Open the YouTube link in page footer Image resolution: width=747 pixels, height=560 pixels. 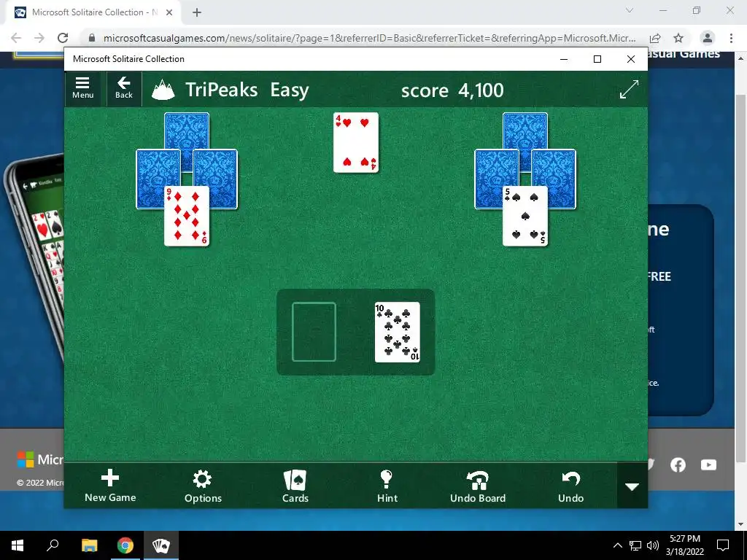pos(708,464)
